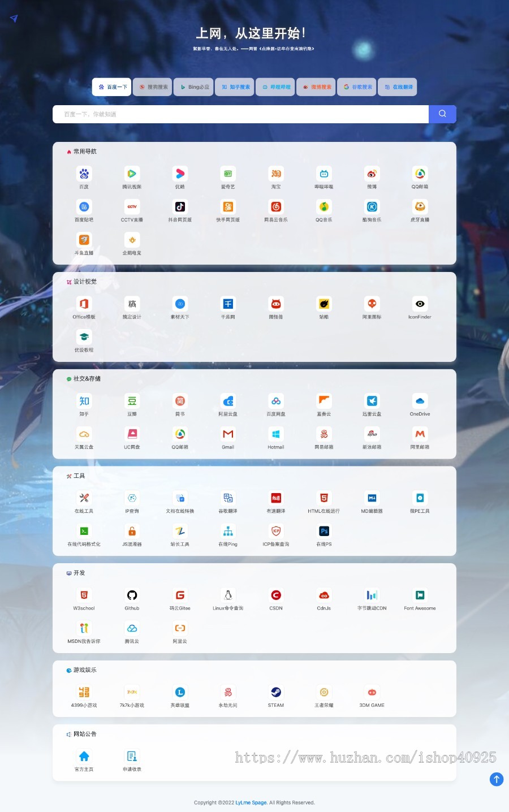
Task: Open the 在线PS icon
Action: (324, 531)
